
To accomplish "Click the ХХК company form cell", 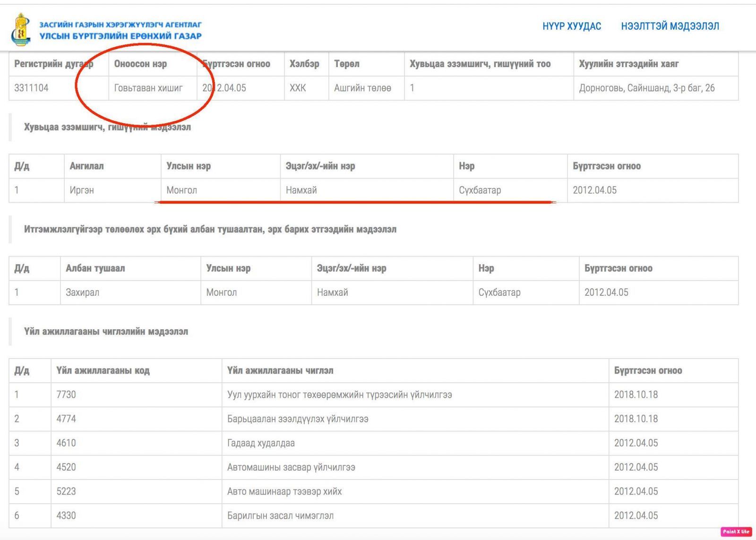I will pyautogui.click(x=298, y=88).
